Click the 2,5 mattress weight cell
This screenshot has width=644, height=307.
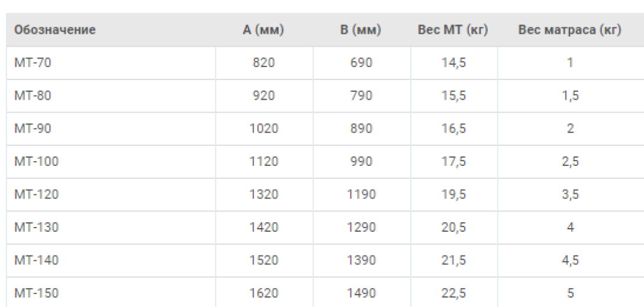point(570,161)
